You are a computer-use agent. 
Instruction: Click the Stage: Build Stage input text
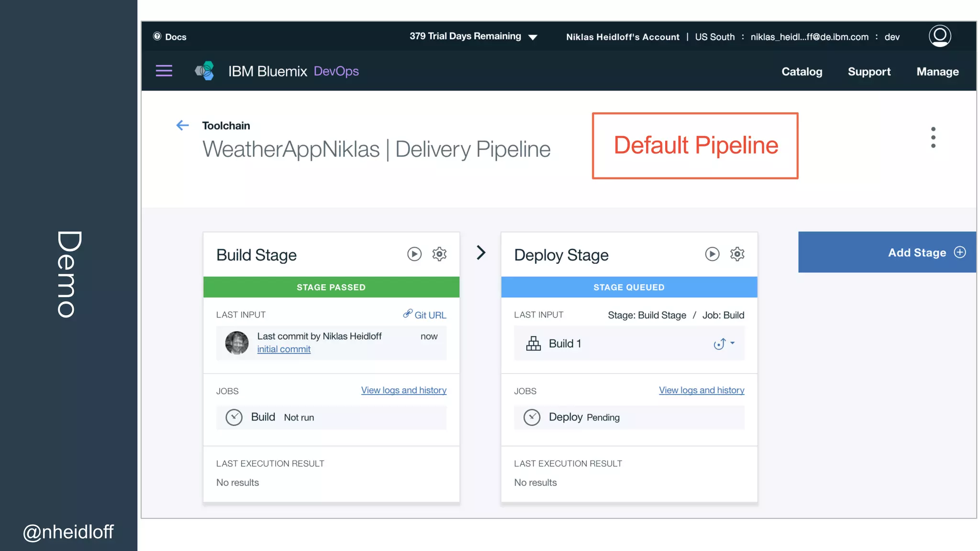pyautogui.click(x=647, y=315)
